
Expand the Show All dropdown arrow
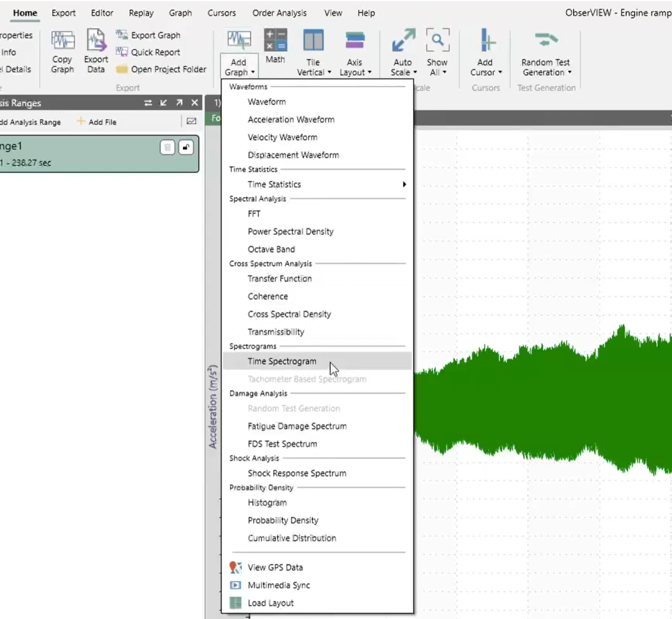click(x=445, y=73)
